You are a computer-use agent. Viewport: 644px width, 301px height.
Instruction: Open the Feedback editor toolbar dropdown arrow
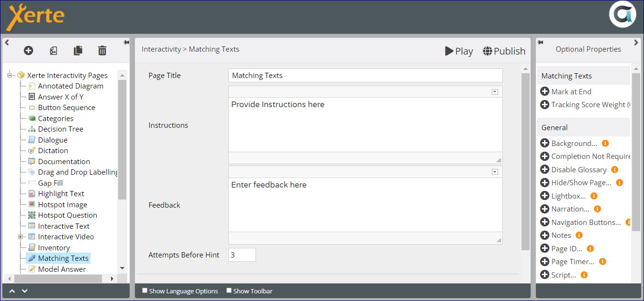click(495, 172)
